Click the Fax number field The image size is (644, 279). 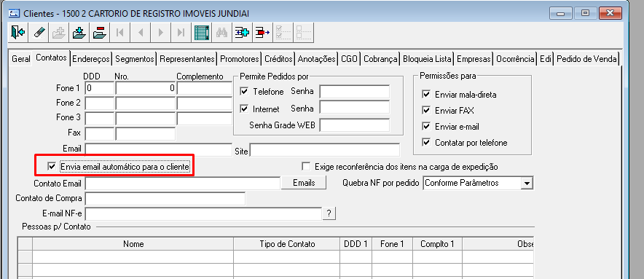point(146,133)
